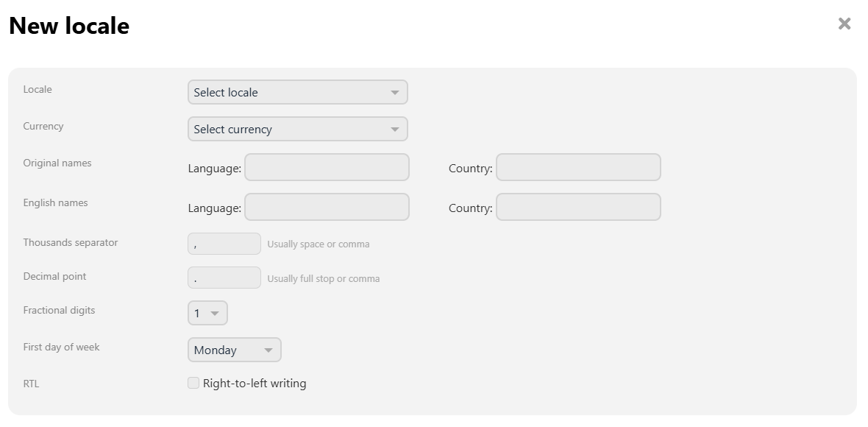The height and width of the screenshot is (427, 868).
Task: Click the Usually full stop or comma hint
Action: click(x=323, y=278)
